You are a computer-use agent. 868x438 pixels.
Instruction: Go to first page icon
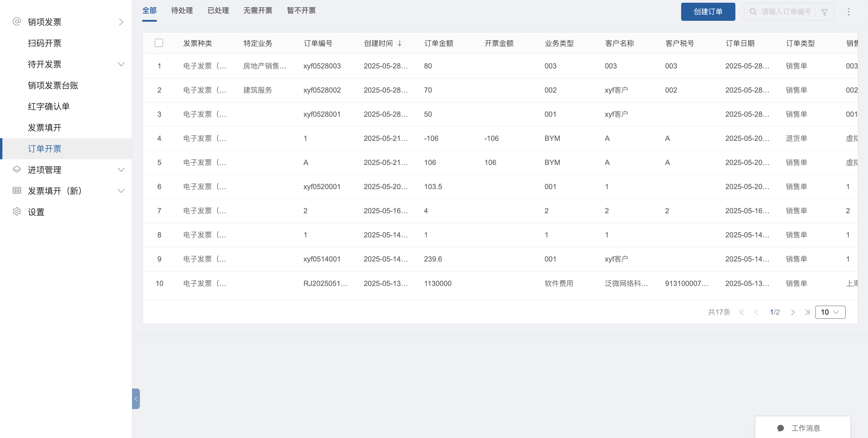pyautogui.click(x=742, y=312)
